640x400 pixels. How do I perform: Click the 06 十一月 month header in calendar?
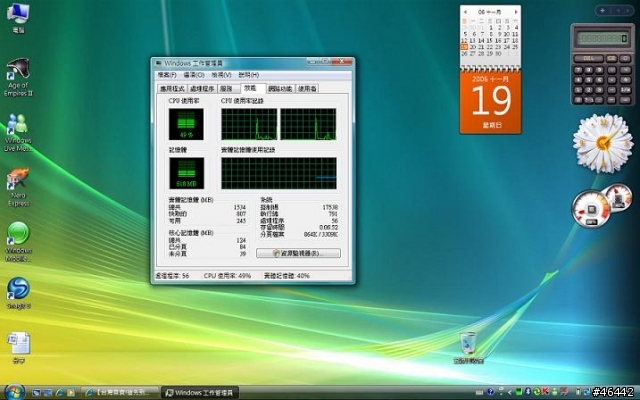(489, 12)
